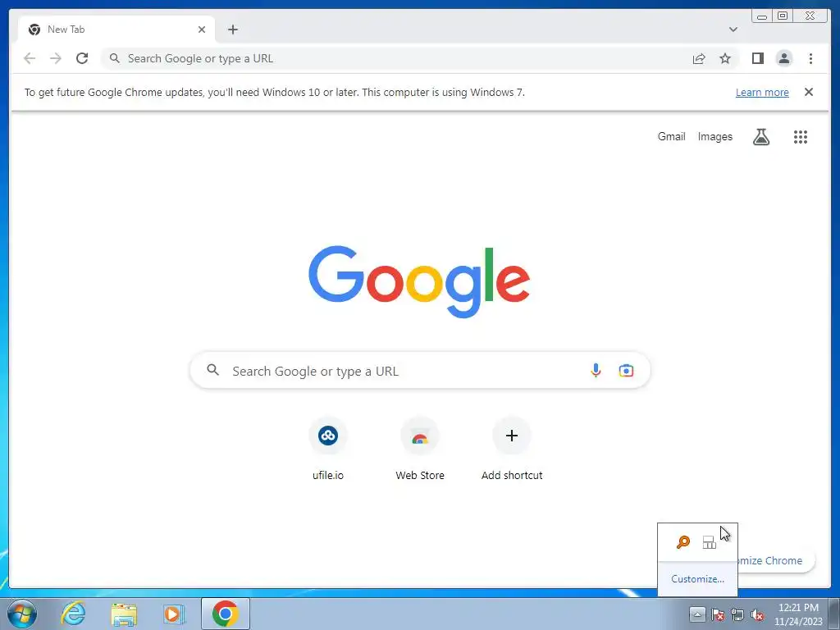Open the Images link
840x630 pixels.
click(714, 137)
